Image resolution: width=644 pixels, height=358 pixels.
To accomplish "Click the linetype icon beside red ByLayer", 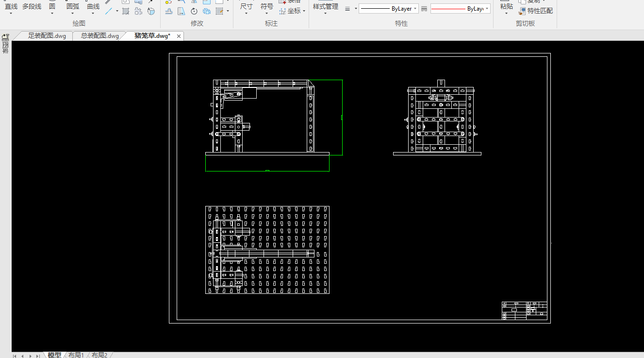I will 424,9.
